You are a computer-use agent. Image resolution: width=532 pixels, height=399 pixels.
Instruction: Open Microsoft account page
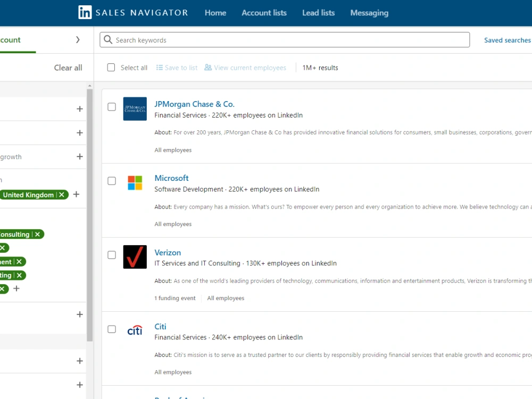171,178
